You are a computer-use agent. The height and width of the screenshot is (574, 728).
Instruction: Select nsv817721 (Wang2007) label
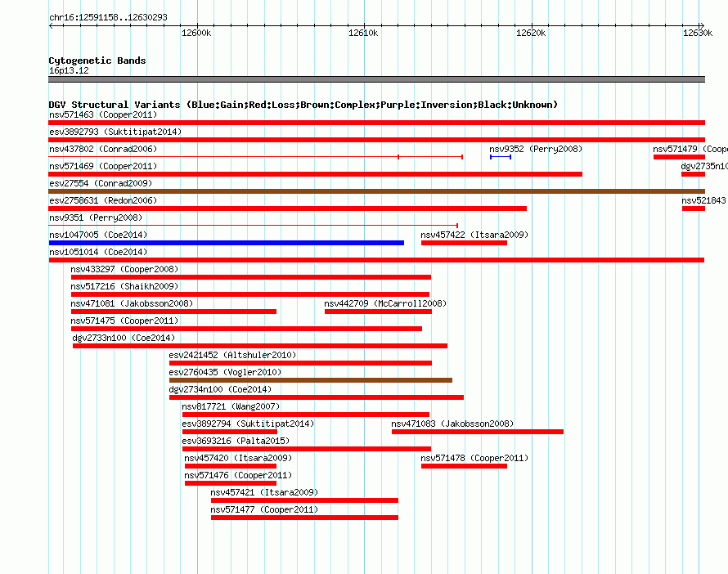pos(231,406)
